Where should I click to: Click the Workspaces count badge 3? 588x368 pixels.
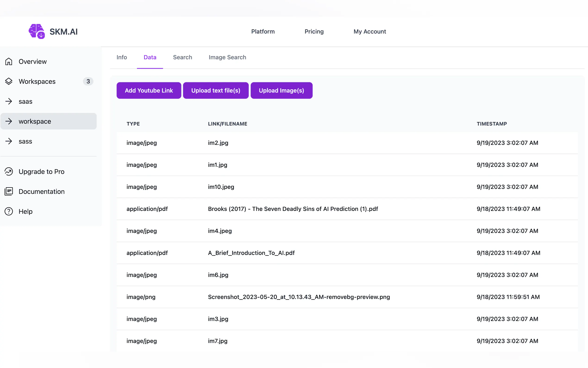[88, 81]
